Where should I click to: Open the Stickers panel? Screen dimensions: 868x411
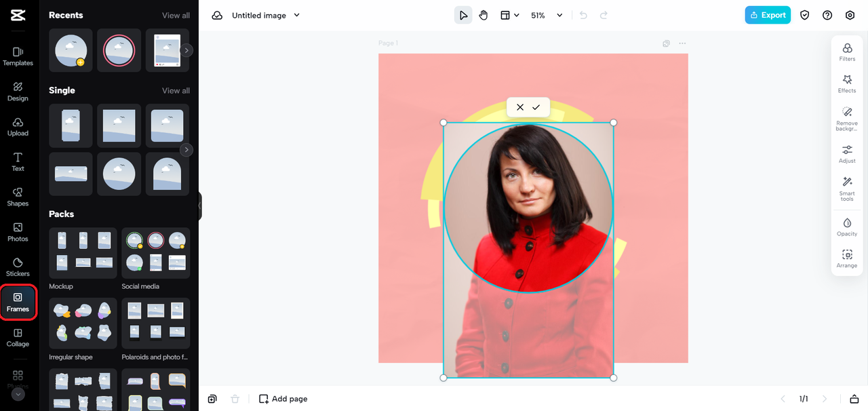pyautogui.click(x=18, y=267)
